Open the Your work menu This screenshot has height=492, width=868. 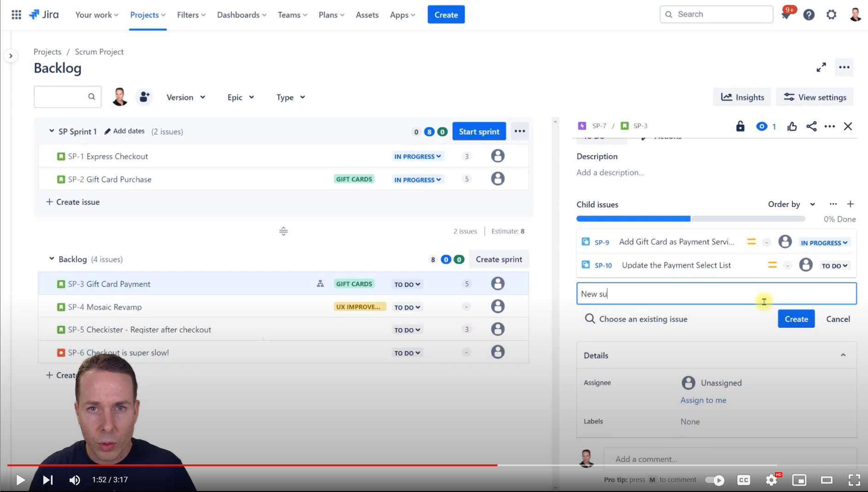pos(97,15)
